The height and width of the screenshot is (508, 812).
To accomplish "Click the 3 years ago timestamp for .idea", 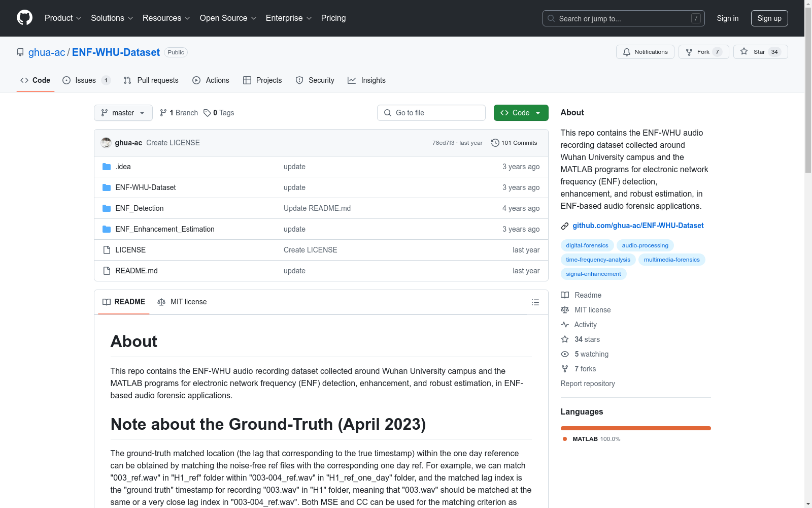I will click(521, 167).
